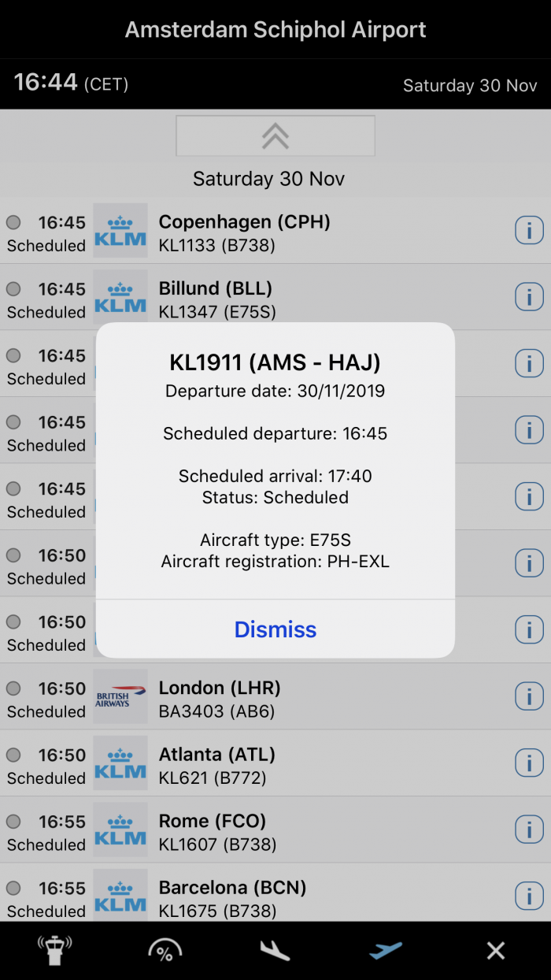View info for Barcelona KL1675 flight
The height and width of the screenshot is (980, 551).
pyautogui.click(x=529, y=896)
